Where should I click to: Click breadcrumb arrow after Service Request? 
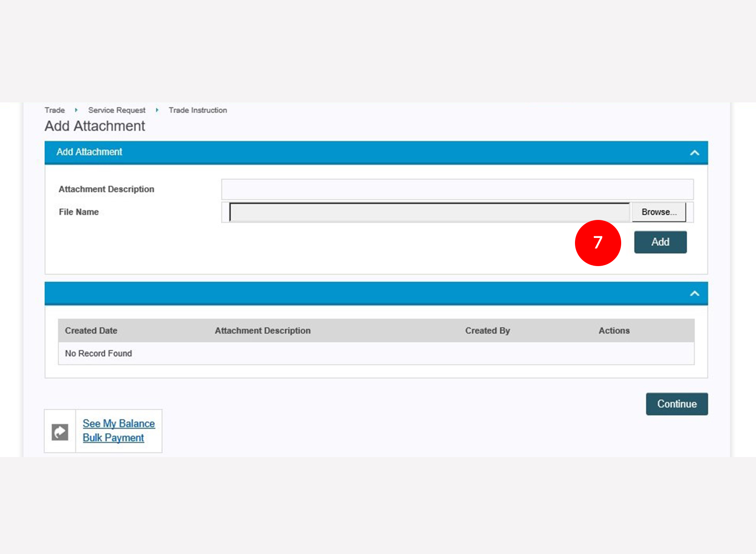[157, 110]
